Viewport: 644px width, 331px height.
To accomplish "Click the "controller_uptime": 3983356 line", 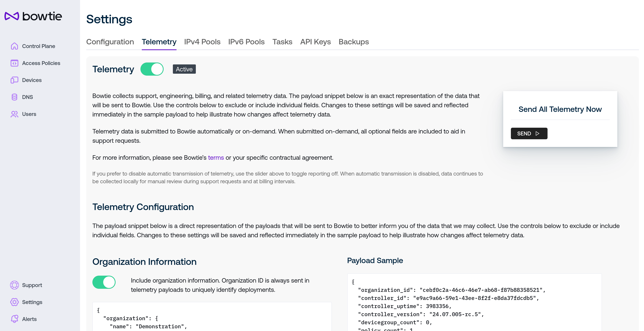I will pos(405,306).
